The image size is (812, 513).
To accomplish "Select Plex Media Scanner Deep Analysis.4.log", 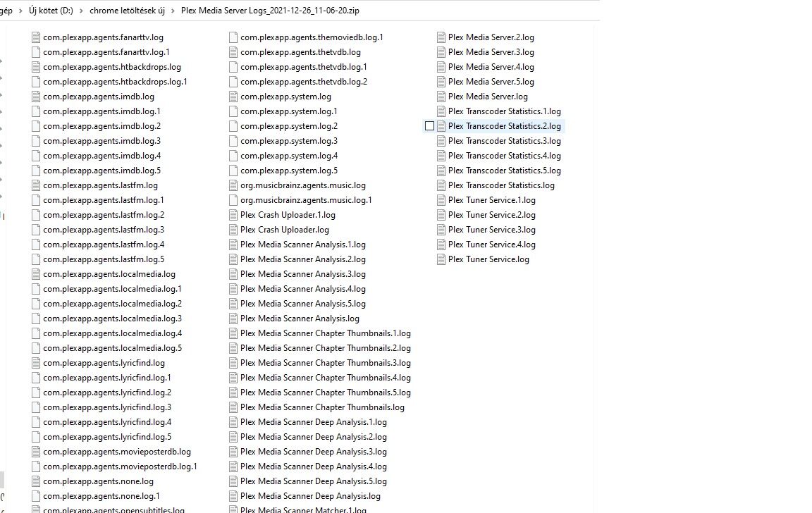I will tap(314, 466).
